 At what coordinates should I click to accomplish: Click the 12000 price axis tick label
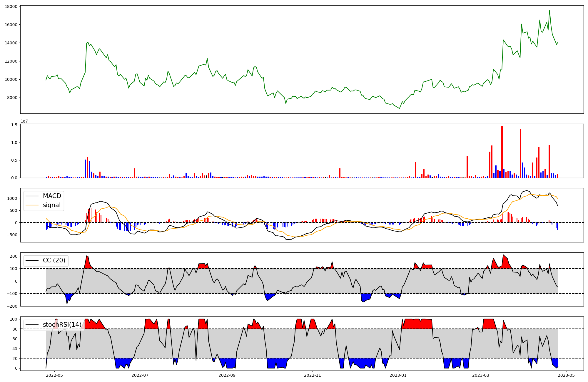(x=11, y=61)
